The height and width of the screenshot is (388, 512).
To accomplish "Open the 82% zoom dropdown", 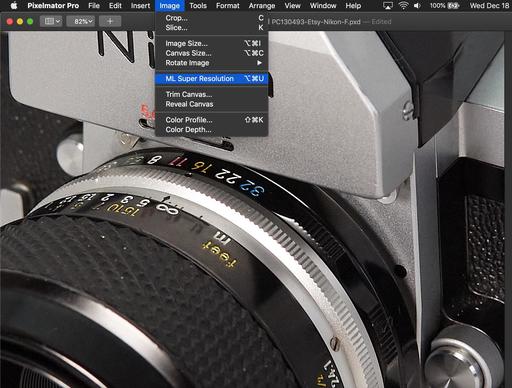I will tap(82, 21).
